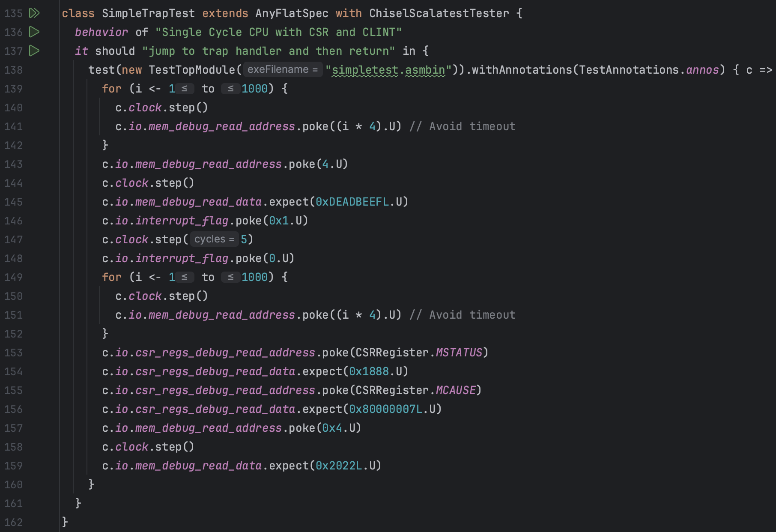
Task: Click the SimpleTrapTest class name
Action: 148,13
